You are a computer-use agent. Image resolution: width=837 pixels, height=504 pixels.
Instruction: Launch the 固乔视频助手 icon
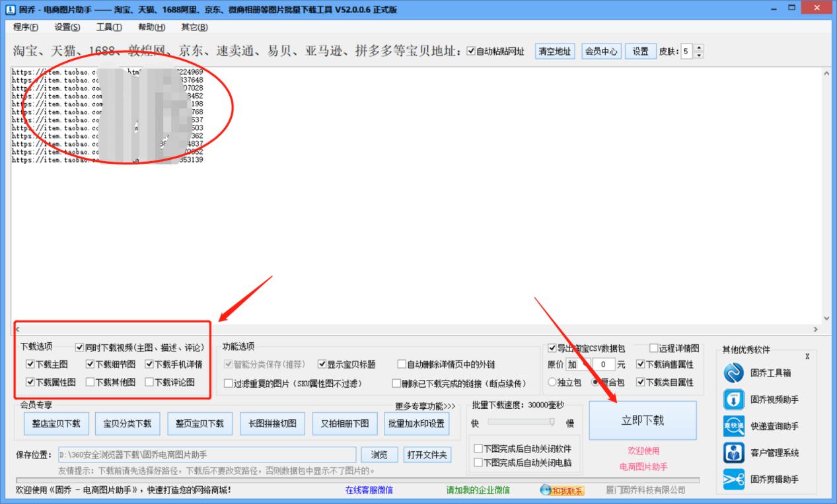coord(734,400)
